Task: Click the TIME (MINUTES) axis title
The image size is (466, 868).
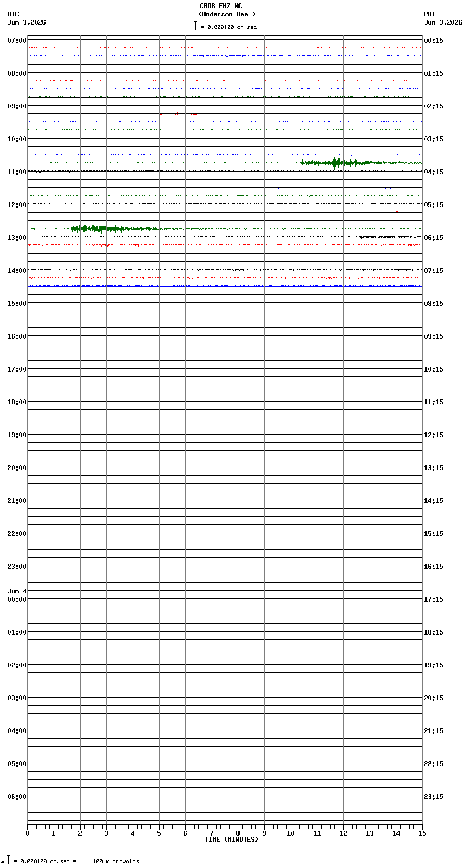Action: tap(231, 840)
